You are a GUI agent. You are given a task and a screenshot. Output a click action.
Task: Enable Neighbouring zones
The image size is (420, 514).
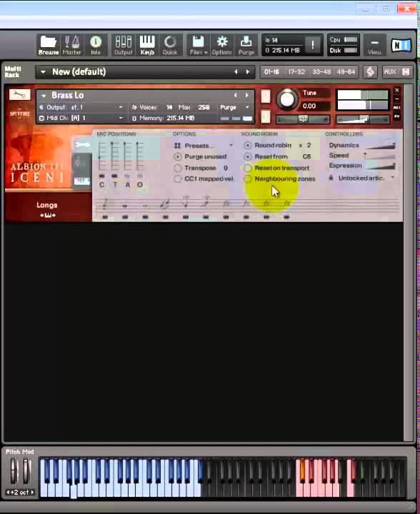coord(248,179)
